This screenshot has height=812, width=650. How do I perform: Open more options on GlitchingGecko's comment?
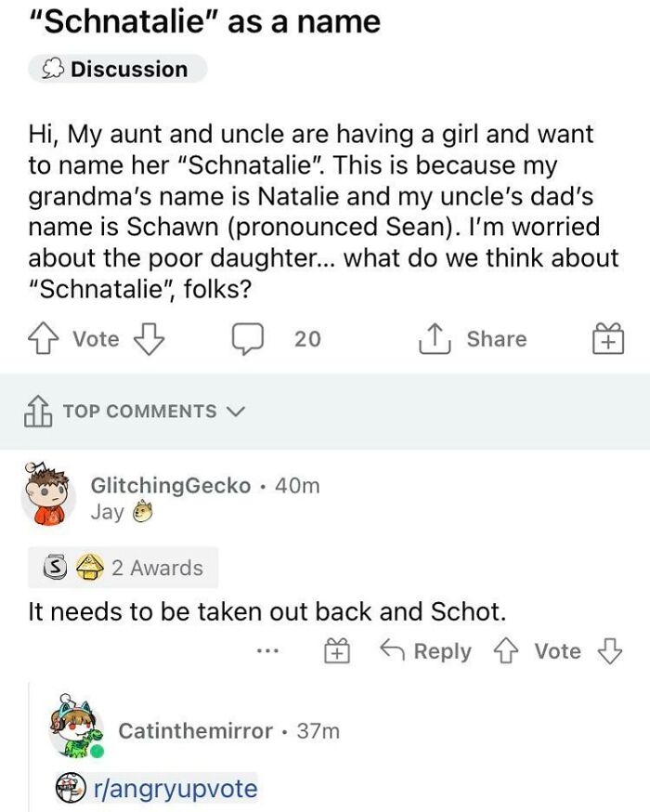coord(267,651)
